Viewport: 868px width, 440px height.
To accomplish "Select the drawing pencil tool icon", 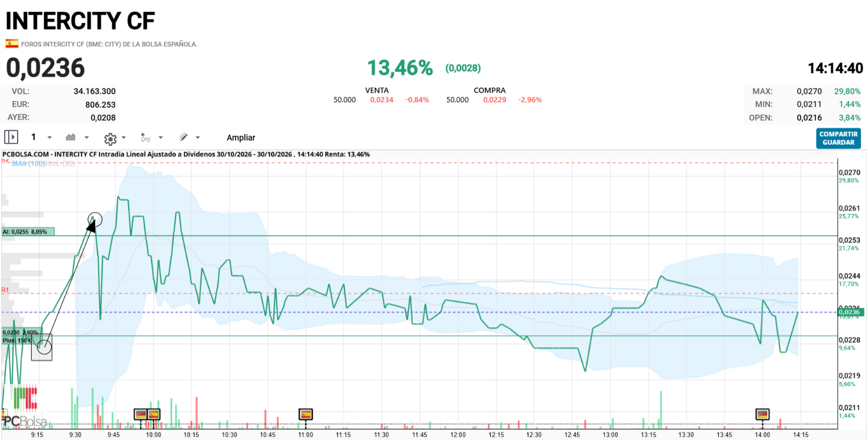I will [183, 137].
